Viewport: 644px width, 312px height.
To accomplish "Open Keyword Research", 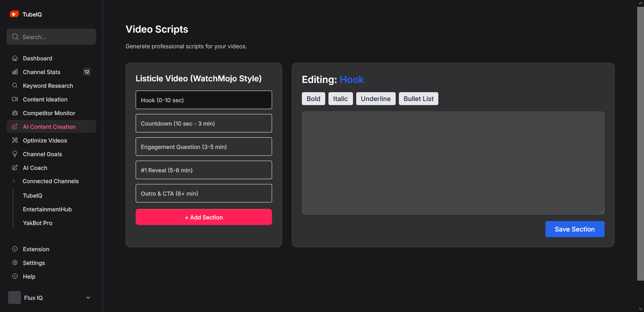I will (x=51, y=86).
